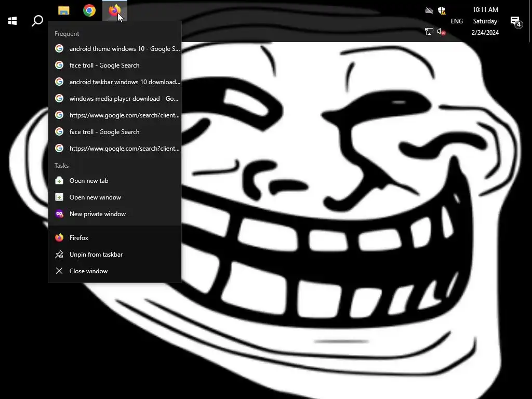Screen dimensions: 532x399
Task: Click the private window mask icon
Action: pyautogui.click(x=59, y=214)
